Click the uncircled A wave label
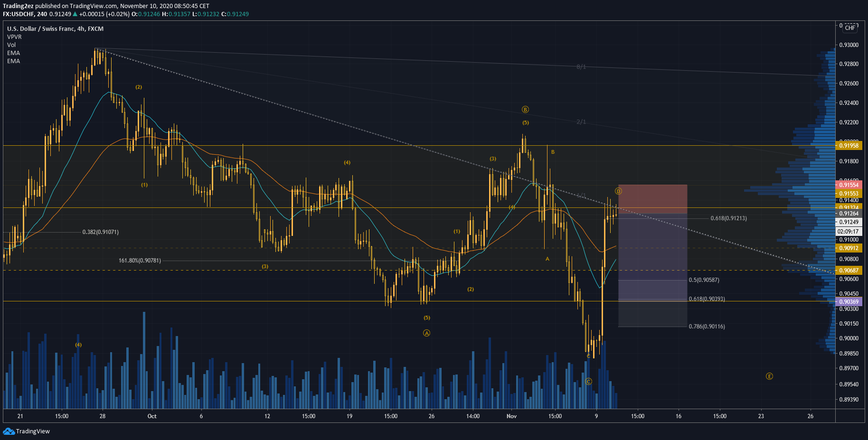The height and width of the screenshot is (440, 868). [x=547, y=259]
